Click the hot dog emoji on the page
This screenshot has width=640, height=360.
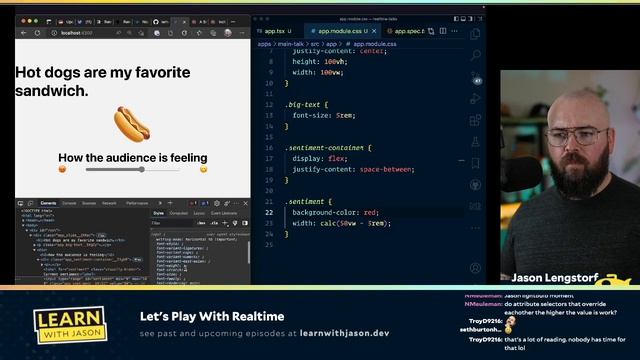132,124
